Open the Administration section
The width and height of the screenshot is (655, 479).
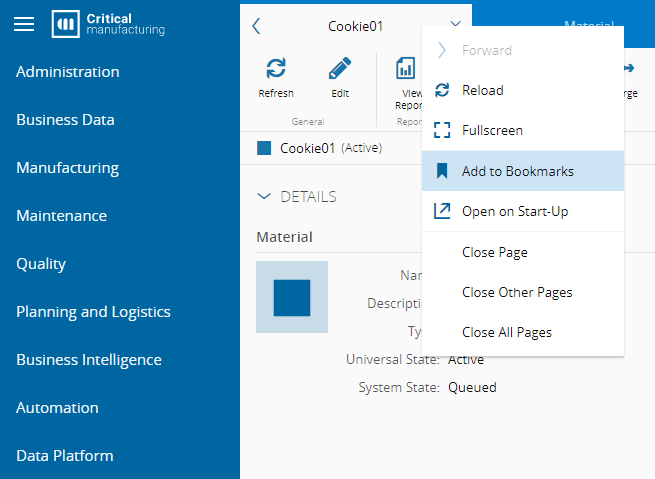point(67,72)
